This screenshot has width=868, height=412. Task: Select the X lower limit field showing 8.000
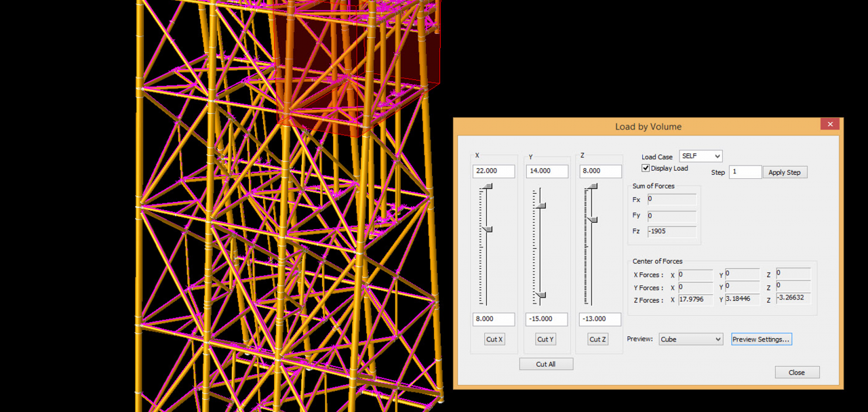pyautogui.click(x=494, y=318)
